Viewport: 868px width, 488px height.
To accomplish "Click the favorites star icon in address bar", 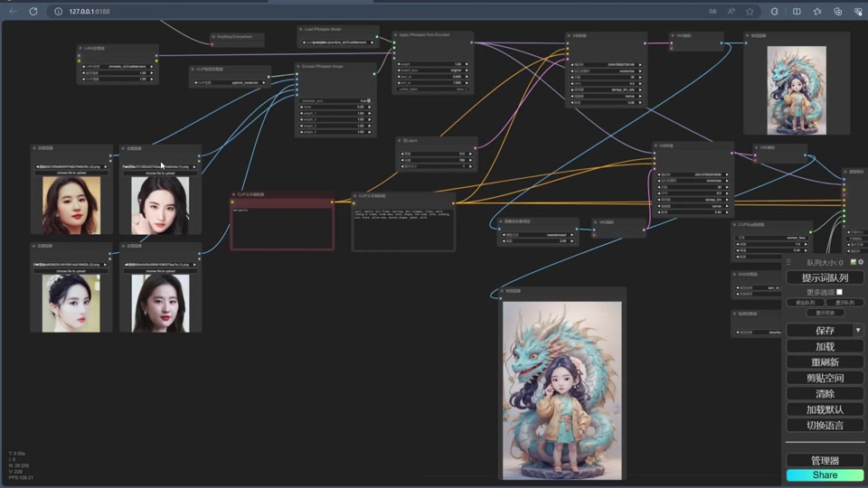I will point(750,12).
